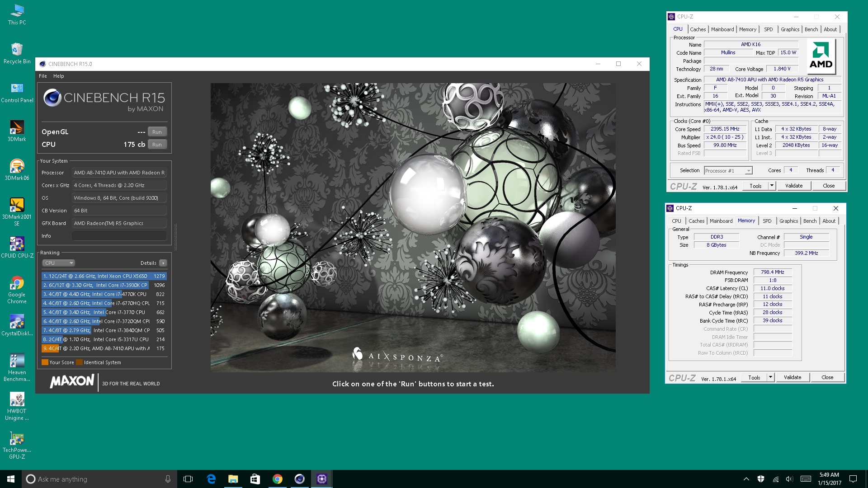Open Chrome from the taskbar
The width and height of the screenshot is (868, 488).
click(x=278, y=479)
